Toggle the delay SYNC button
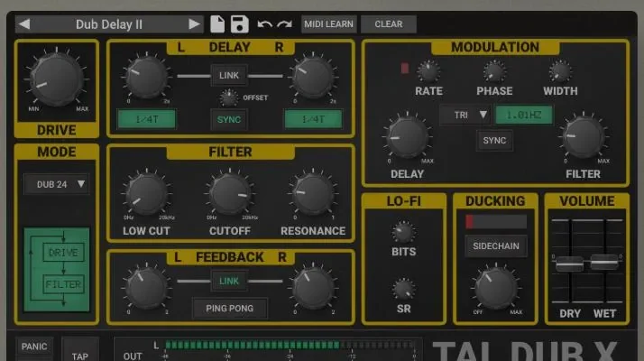The width and height of the screenshot is (644, 361). pyautogui.click(x=229, y=118)
